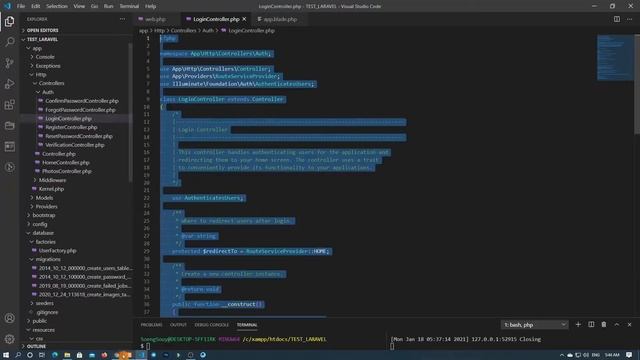640x360 pixels.
Task: Click the Controllers breadcrumb segment
Action: coord(183,31)
